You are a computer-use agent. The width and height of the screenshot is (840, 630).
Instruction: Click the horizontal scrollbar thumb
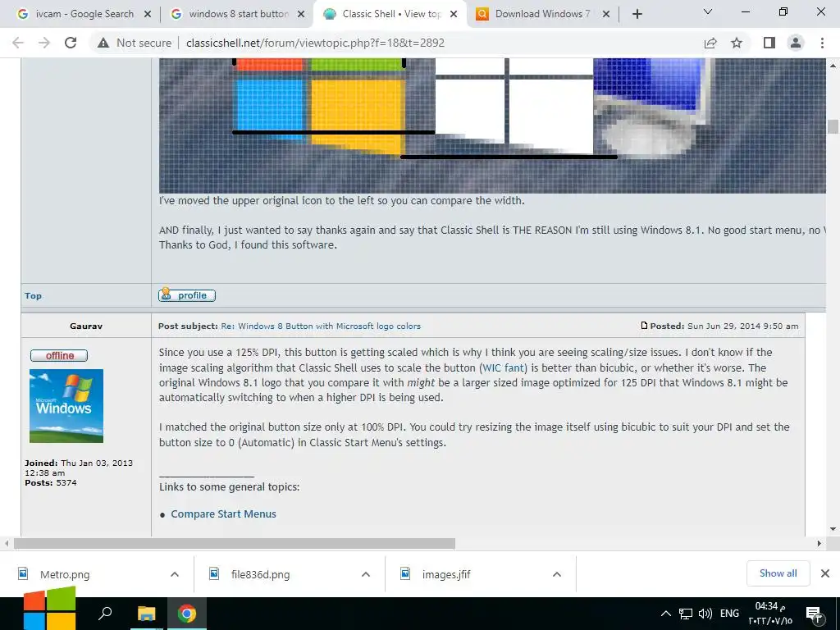[x=235, y=543]
